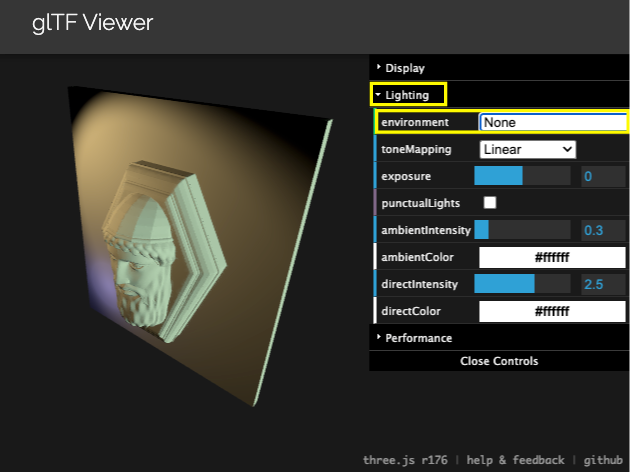This screenshot has height=472, width=630.
Task: Enable the punctualLights checkbox
Action: 490,203
